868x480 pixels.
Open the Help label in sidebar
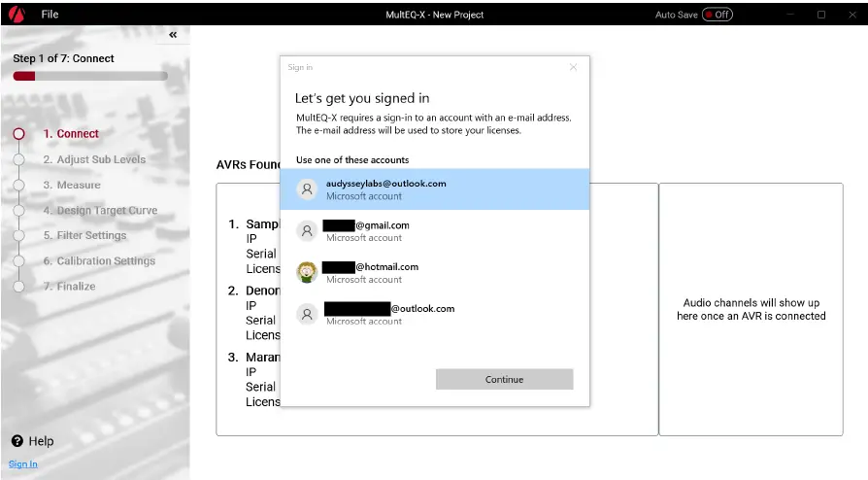click(41, 441)
